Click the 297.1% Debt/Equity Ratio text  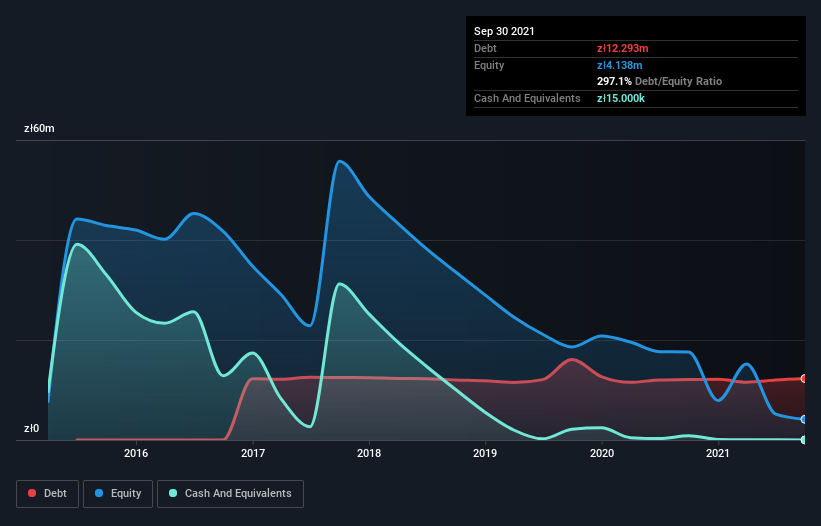coord(659,81)
